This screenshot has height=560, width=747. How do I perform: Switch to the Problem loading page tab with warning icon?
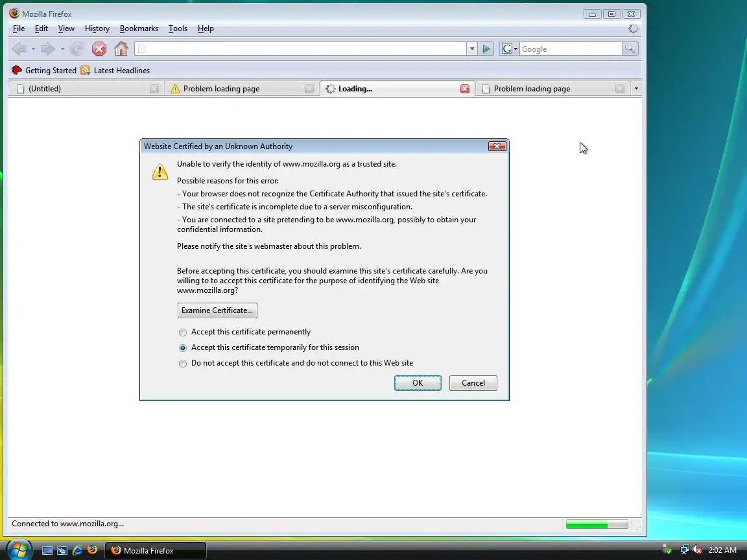(x=241, y=89)
